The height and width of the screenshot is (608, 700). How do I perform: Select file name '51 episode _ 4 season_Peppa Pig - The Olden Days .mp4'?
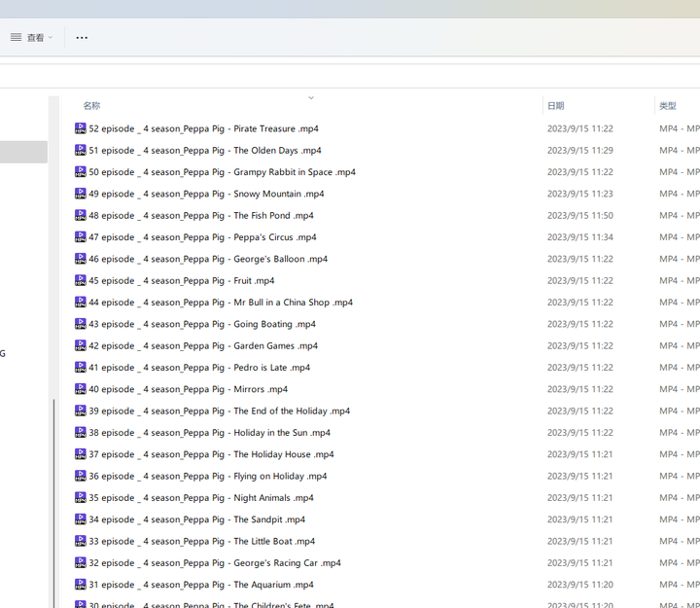(x=205, y=150)
